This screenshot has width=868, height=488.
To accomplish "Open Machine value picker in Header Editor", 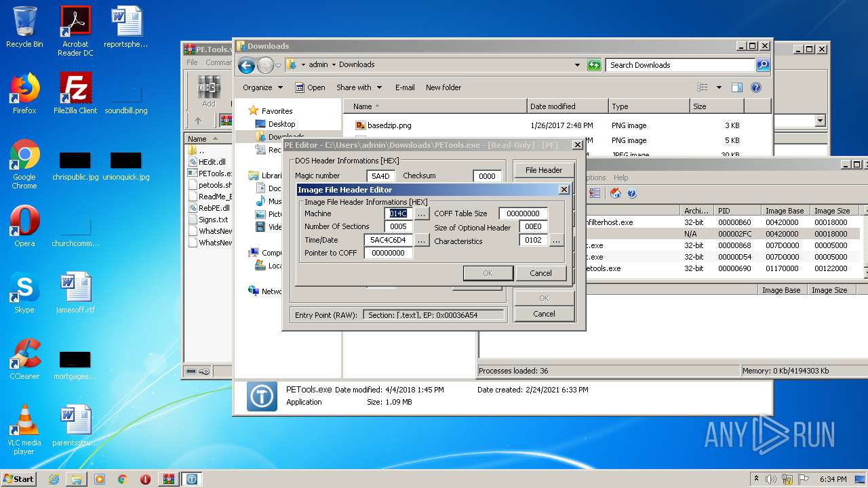I will pos(422,213).
